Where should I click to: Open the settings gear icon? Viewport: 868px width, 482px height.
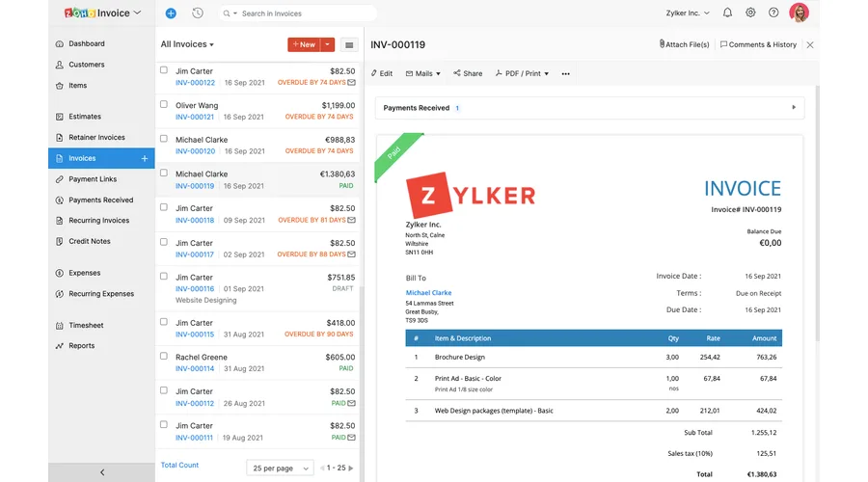click(x=750, y=13)
